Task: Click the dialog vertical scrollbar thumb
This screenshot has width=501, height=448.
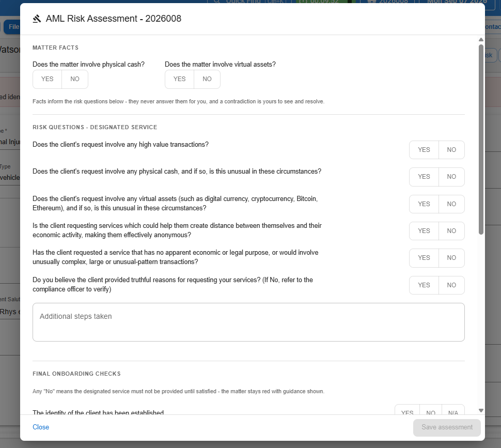Action: (481, 140)
